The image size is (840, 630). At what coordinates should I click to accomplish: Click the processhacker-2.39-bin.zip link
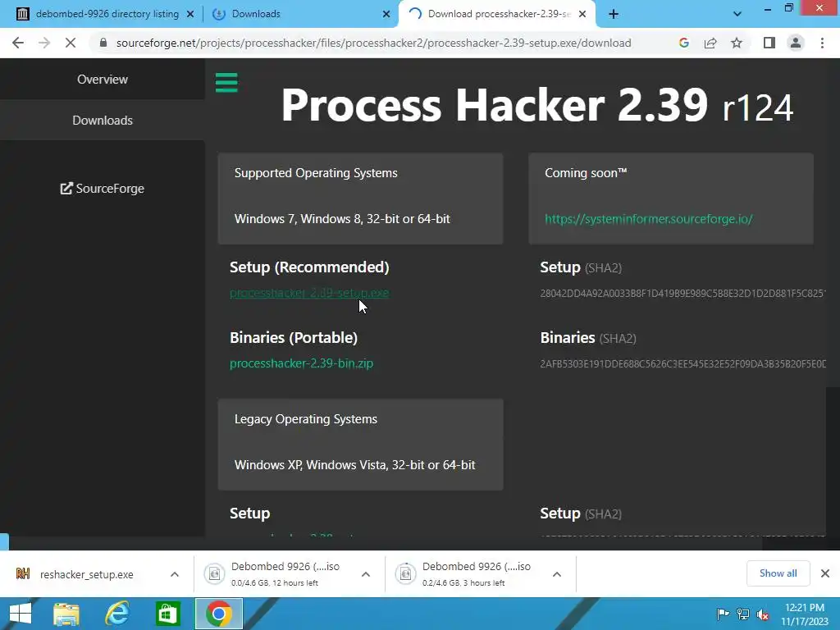tap(301, 363)
